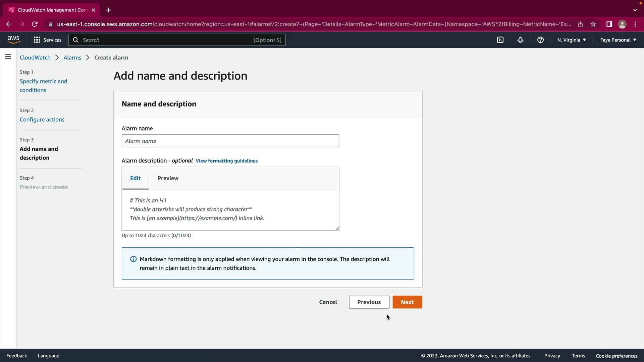Click the AWS logo home icon
This screenshot has width=644, height=362.
click(x=13, y=40)
